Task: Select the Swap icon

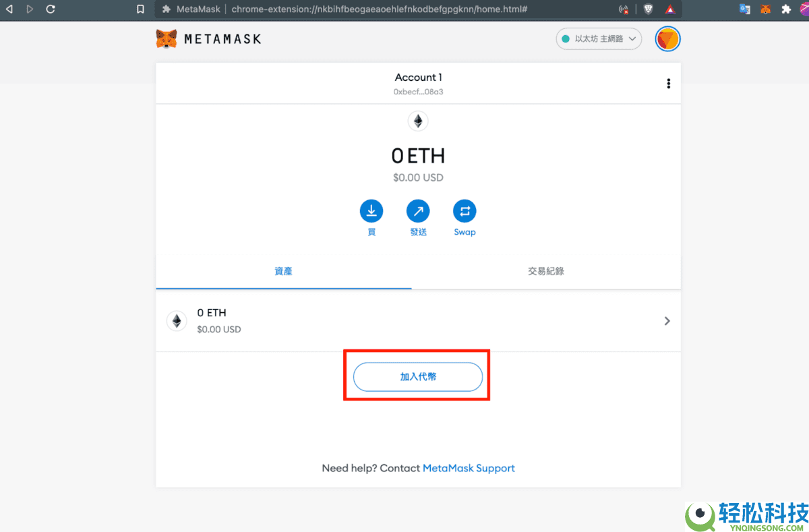Action: [x=465, y=210]
